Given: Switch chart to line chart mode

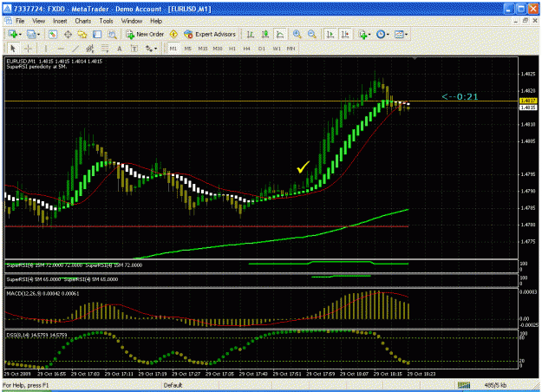Looking at the screenshot, I should (x=280, y=34).
